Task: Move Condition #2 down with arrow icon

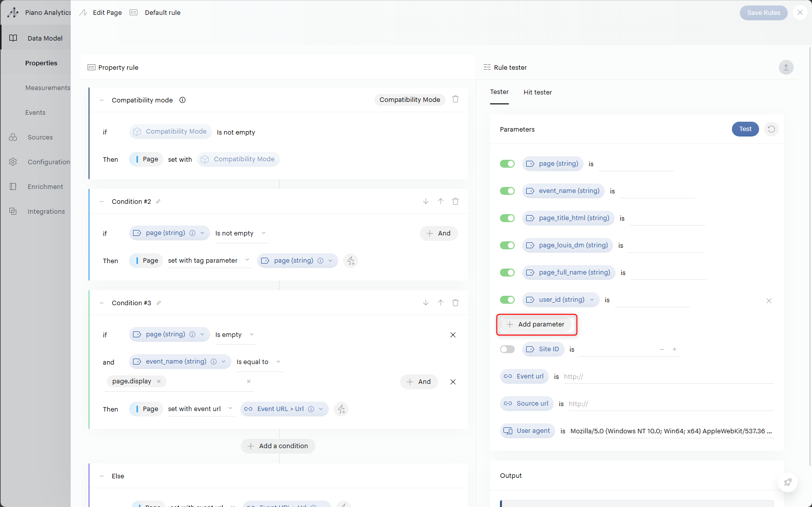Action: (x=426, y=201)
